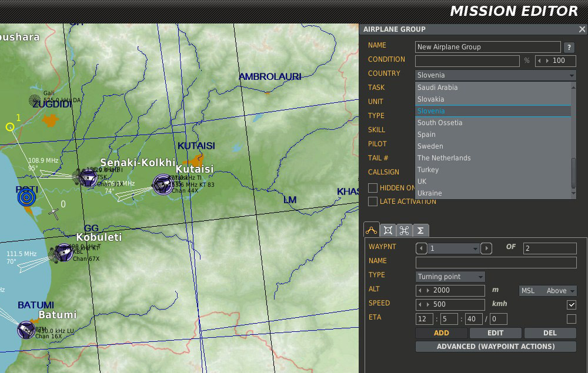Screen dimensions: 588x373
Task: Open the Triggered Actions tab icon
Action: [404, 230]
